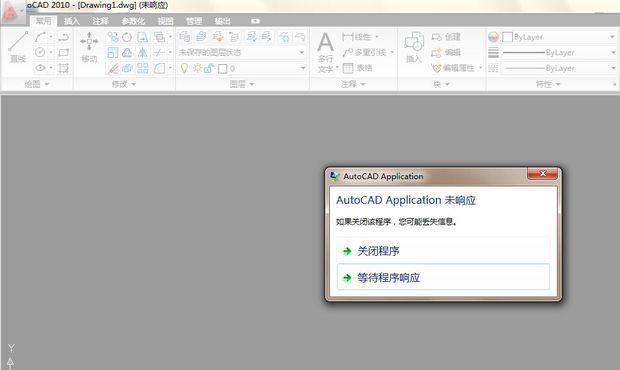
Task: Close the AutoCAD Application dialog
Action: tap(542, 173)
